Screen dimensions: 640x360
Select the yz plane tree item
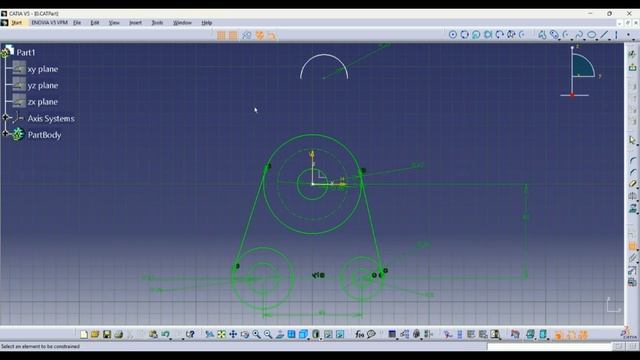(x=42, y=85)
